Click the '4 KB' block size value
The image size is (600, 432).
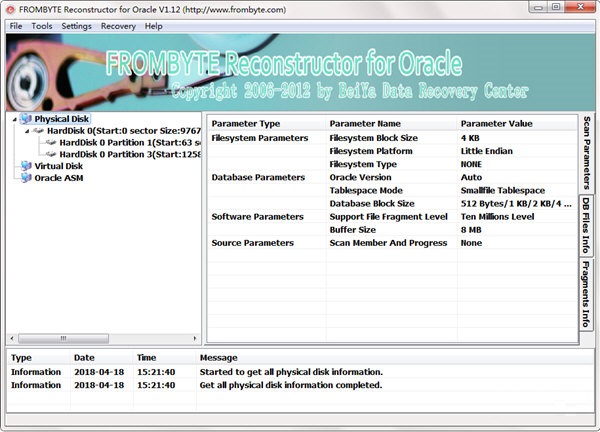[x=470, y=138]
